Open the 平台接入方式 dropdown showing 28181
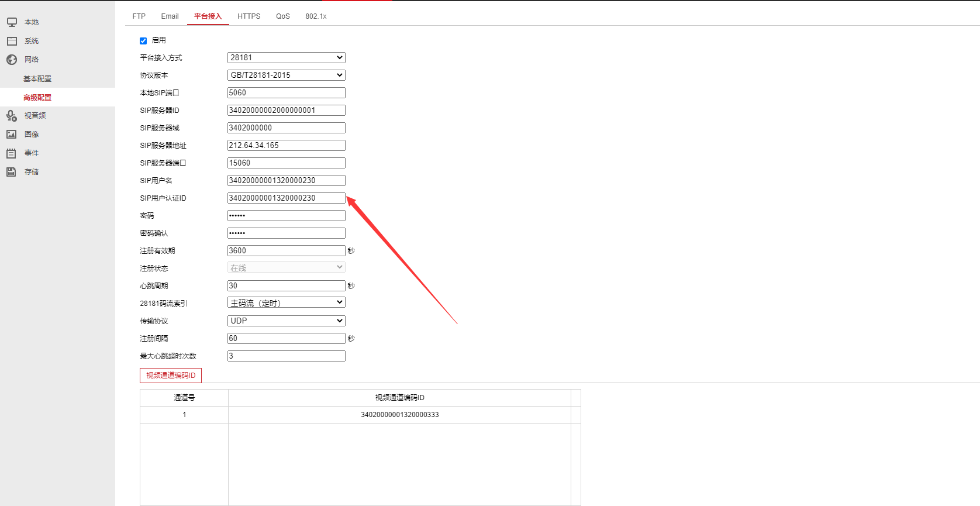The width and height of the screenshot is (980, 506). click(287, 57)
